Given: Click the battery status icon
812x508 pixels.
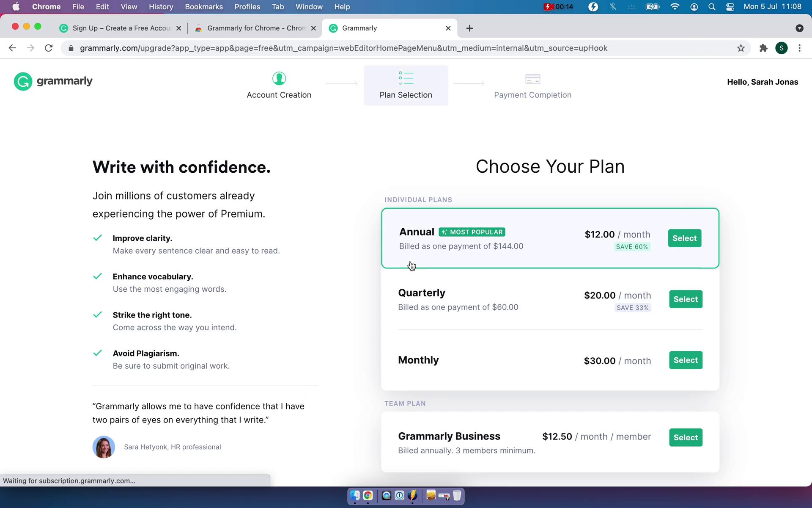Looking at the screenshot, I should pyautogui.click(x=652, y=7).
